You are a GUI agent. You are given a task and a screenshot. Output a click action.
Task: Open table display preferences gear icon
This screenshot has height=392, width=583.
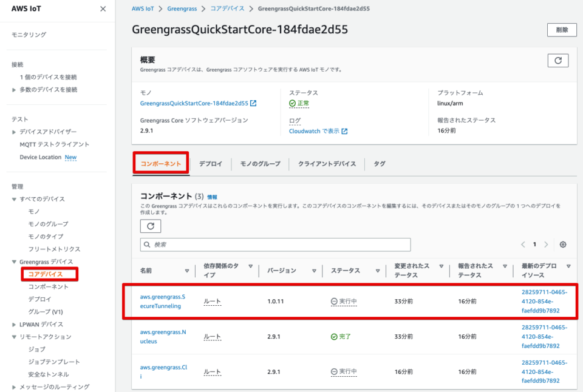(x=562, y=244)
